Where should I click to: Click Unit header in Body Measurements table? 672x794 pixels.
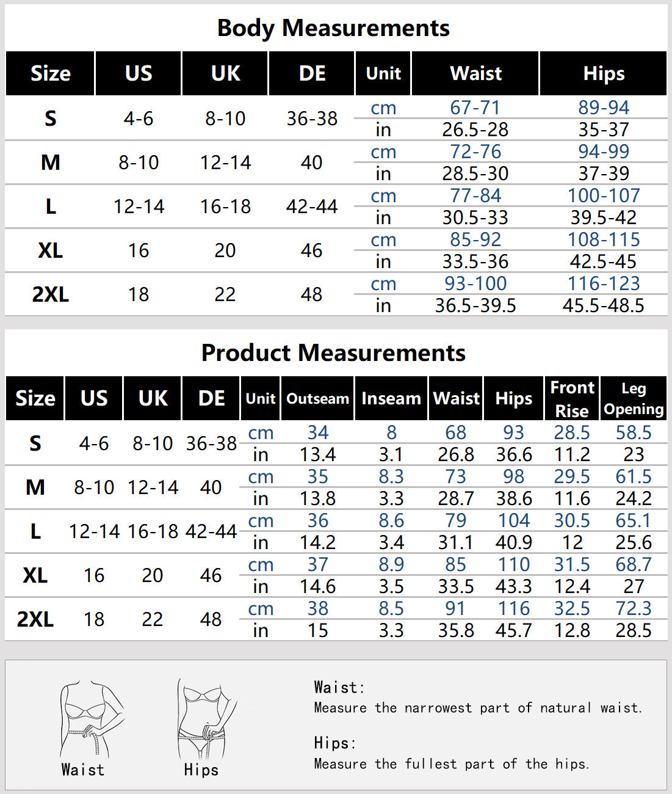tap(383, 74)
